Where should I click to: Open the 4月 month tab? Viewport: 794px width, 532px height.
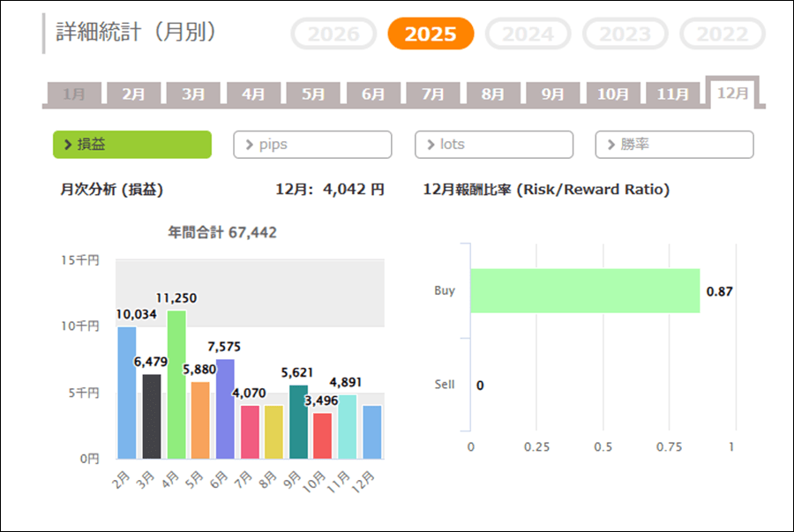253,94
